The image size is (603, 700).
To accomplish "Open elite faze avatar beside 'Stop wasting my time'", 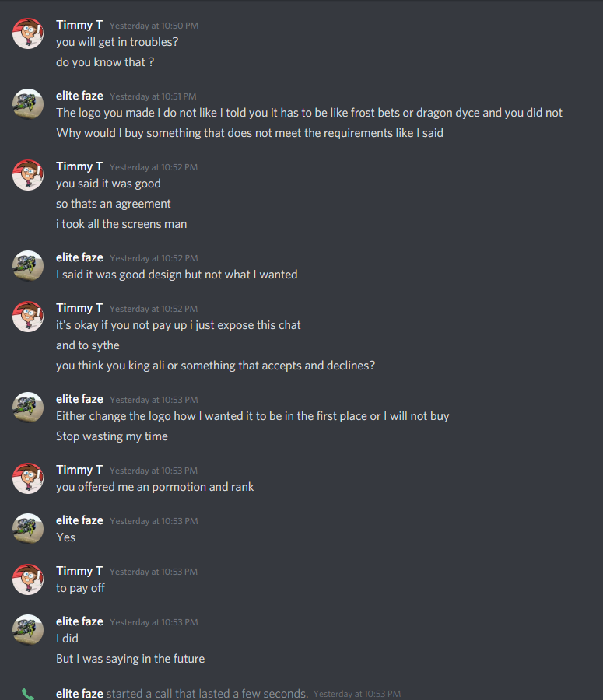I will [x=28, y=408].
